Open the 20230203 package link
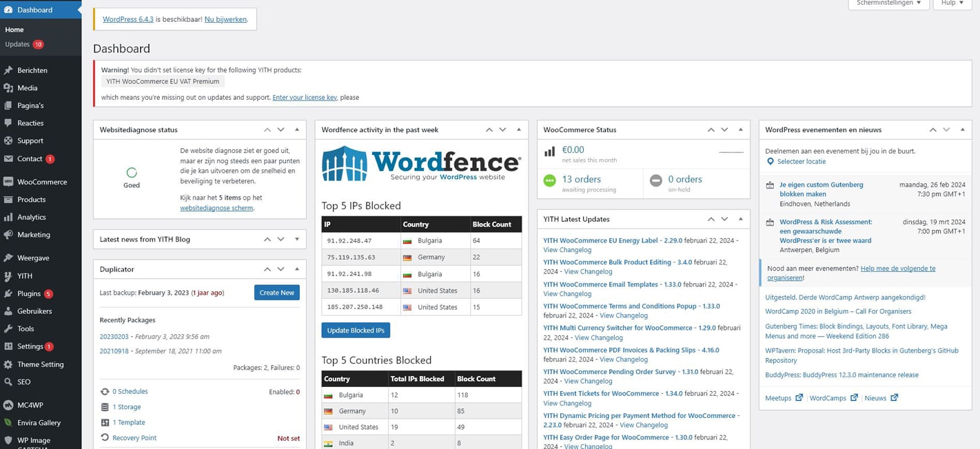The image size is (980, 449). 114,337
